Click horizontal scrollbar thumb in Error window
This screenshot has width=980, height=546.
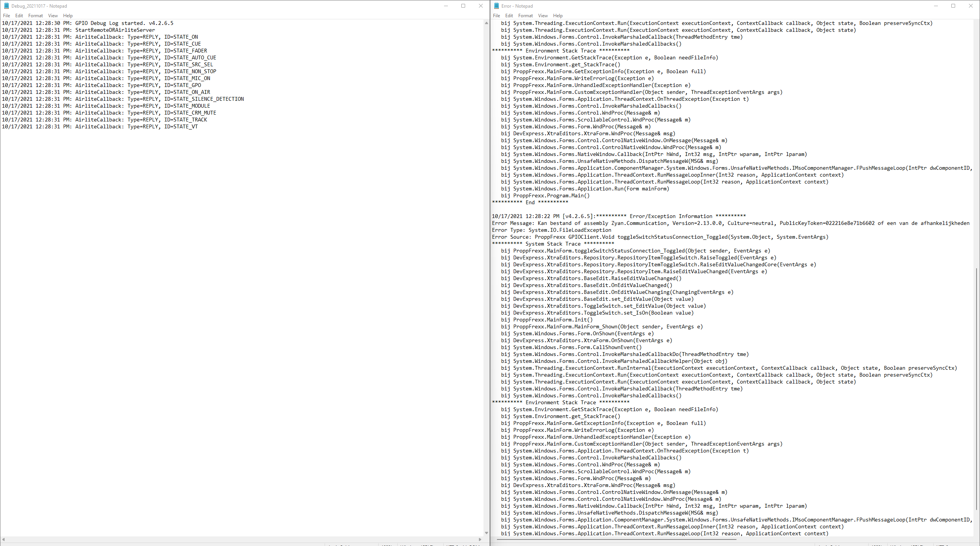616,539
